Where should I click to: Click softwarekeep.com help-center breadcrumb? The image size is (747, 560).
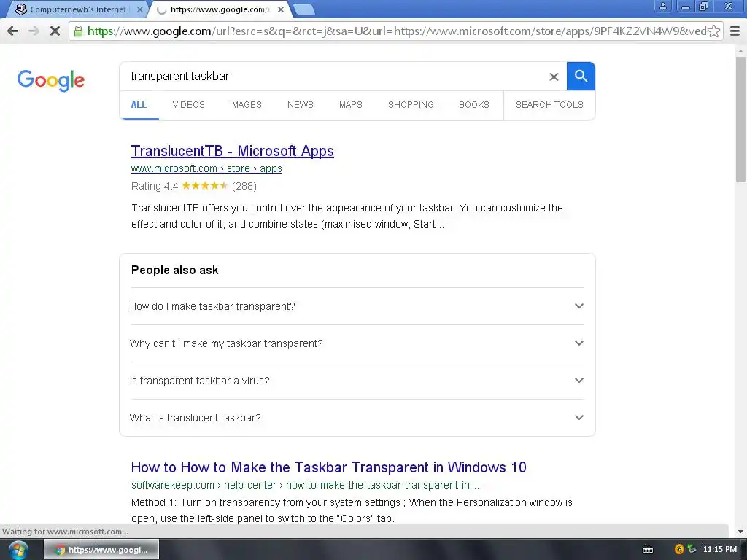tap(306, 485)
